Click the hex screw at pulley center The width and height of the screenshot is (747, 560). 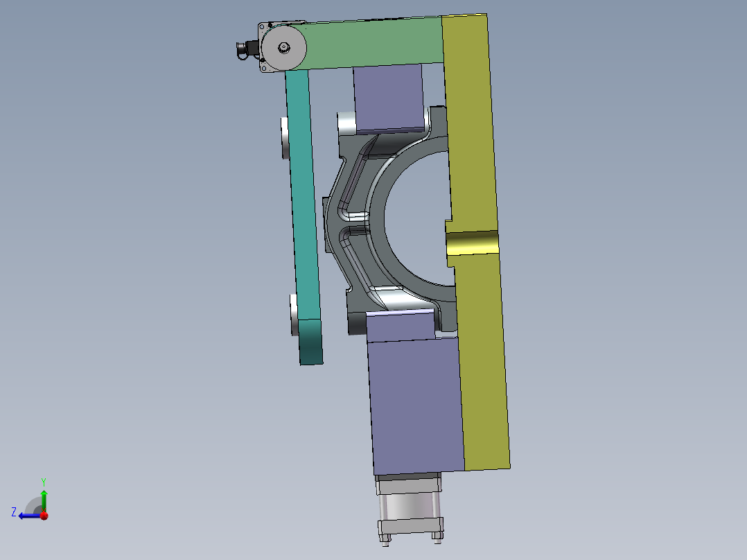(284, 47)
